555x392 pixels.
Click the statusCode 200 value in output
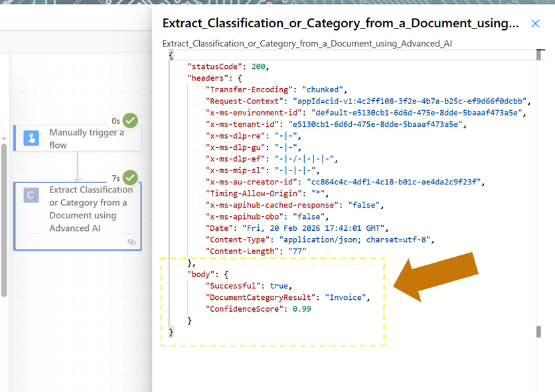pos(260,67)
